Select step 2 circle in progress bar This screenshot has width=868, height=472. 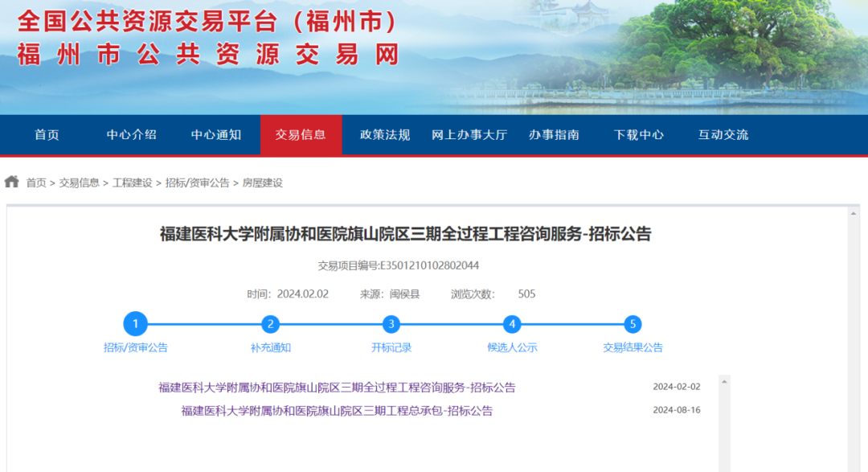tap(270, 324)
